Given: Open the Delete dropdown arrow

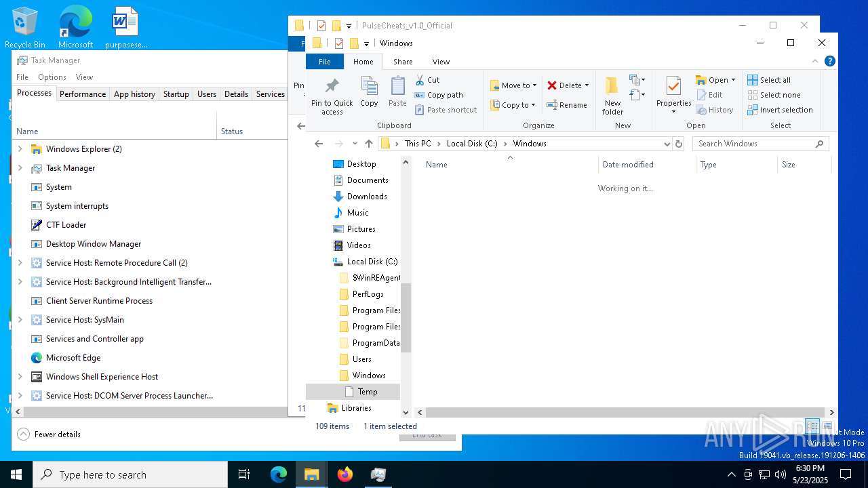Looking at the screenshot, I should pos(587,85).
